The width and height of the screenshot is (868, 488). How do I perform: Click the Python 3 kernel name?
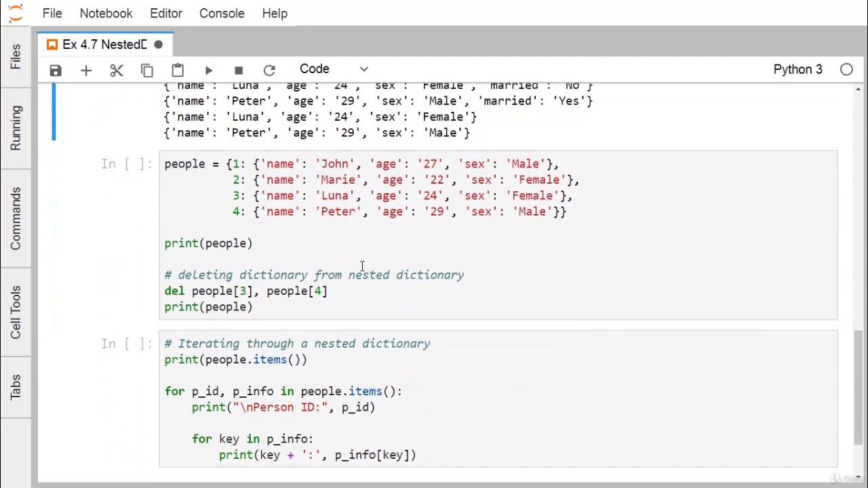[797, 69]
